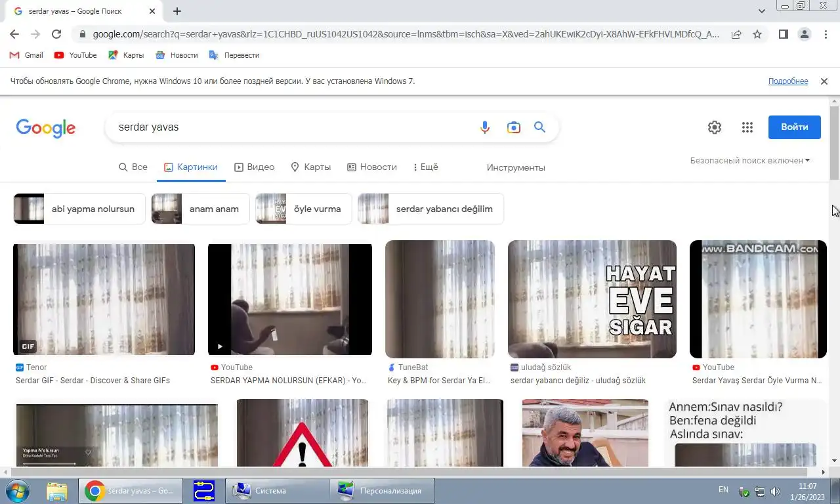Open the Tenor GIF curtain thumbnail
The image size is (840, 504).
[x=104, y=299]
